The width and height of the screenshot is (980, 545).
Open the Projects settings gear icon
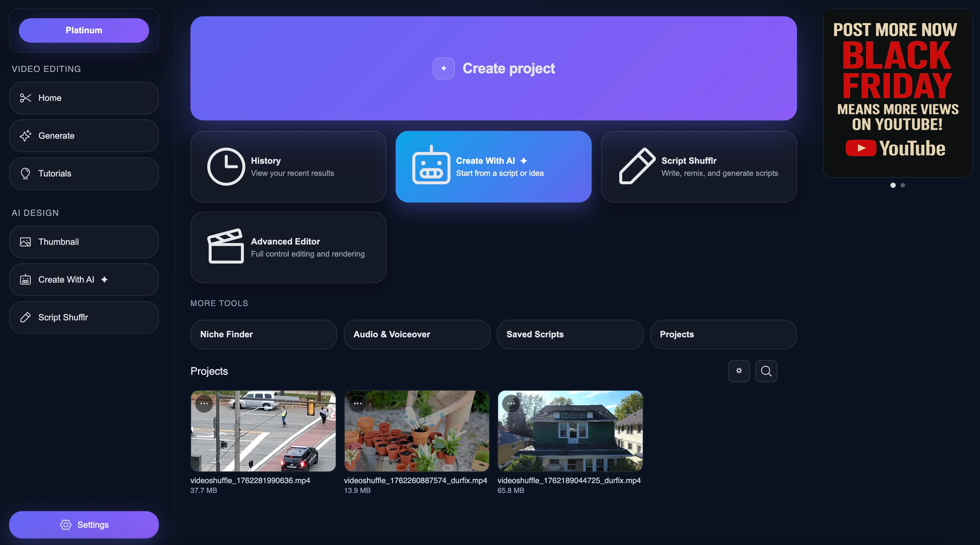(x=739, y=371)
